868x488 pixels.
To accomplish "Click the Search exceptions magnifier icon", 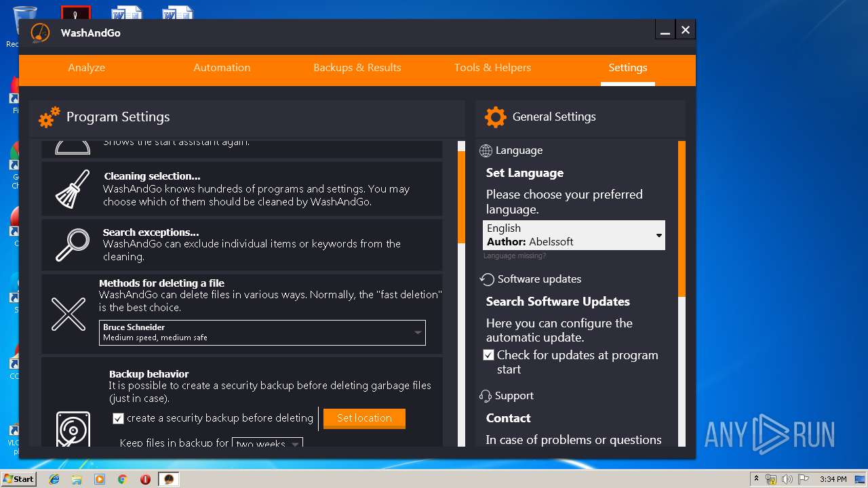I will click(x=73, y=245).
